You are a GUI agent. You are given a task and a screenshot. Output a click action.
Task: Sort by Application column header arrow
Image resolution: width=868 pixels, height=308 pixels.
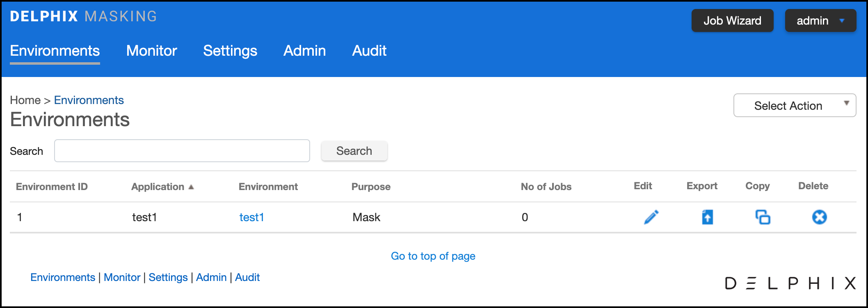click(191, 187)
